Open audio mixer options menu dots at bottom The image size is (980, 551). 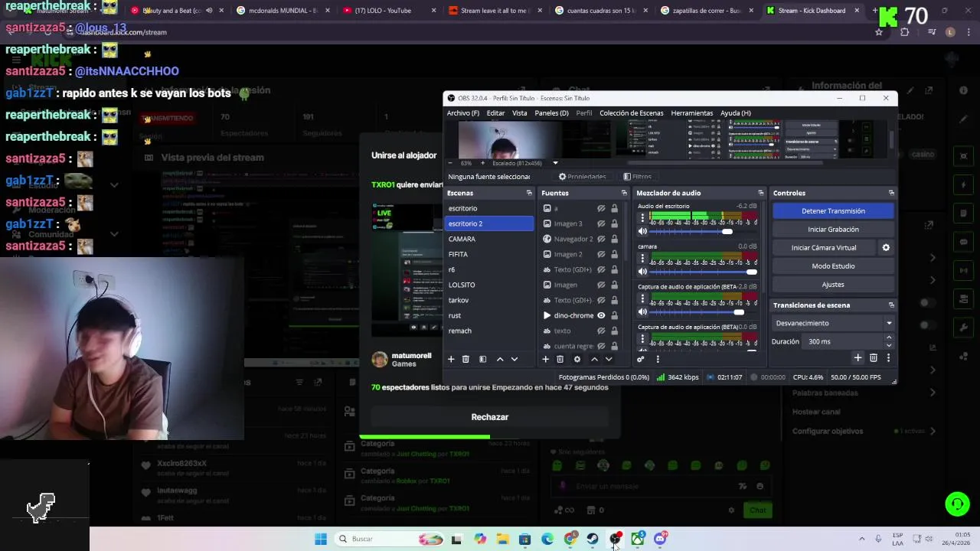coord(658,359)
